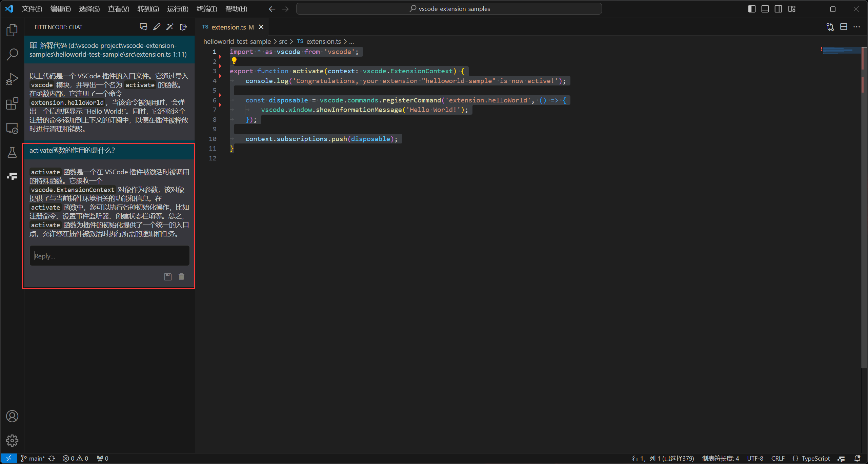
Task: Open the Explorer view in activity bar
Action: 12,30
